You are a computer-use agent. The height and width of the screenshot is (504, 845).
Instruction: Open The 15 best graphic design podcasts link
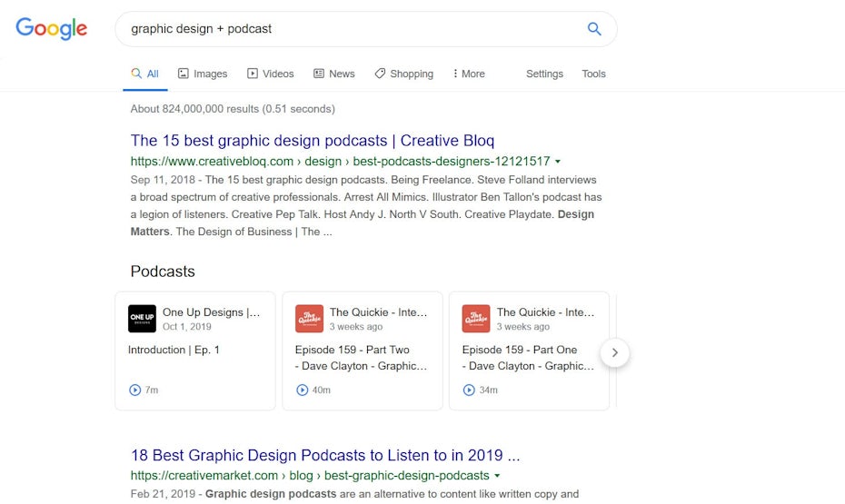point(313,141)
